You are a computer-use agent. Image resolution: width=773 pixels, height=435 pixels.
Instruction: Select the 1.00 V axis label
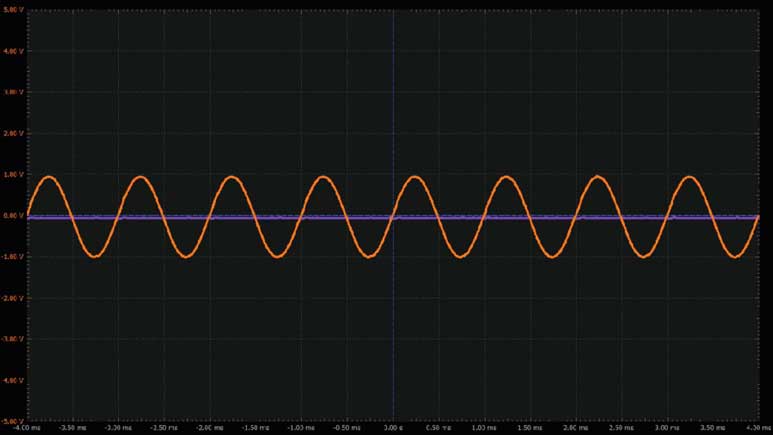[x=11, y=174]
